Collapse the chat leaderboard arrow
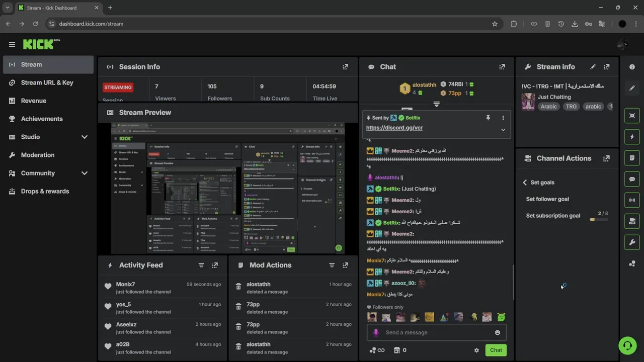Screen dimensions: 644x362 [436, 104]
